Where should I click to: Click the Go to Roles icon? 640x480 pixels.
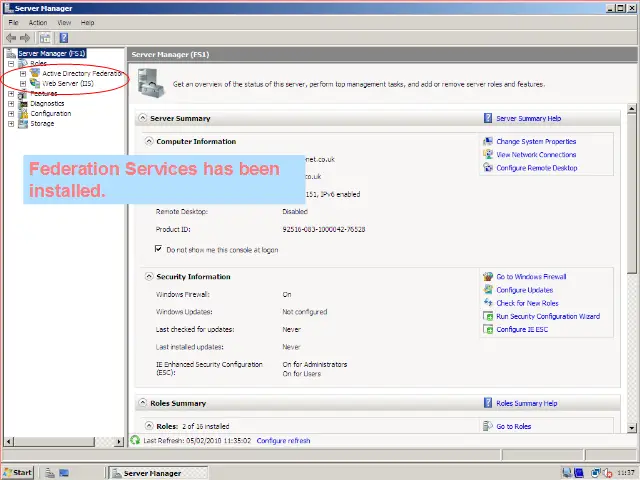[488, 426]
